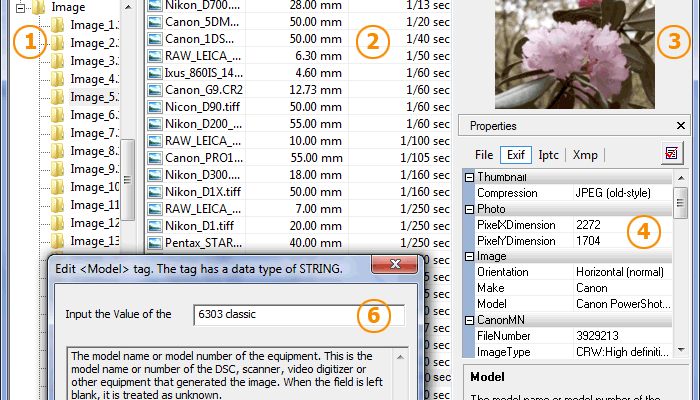
Task: Select the Canon_G9.CR2 file icon
Action: tap(155, 90)
